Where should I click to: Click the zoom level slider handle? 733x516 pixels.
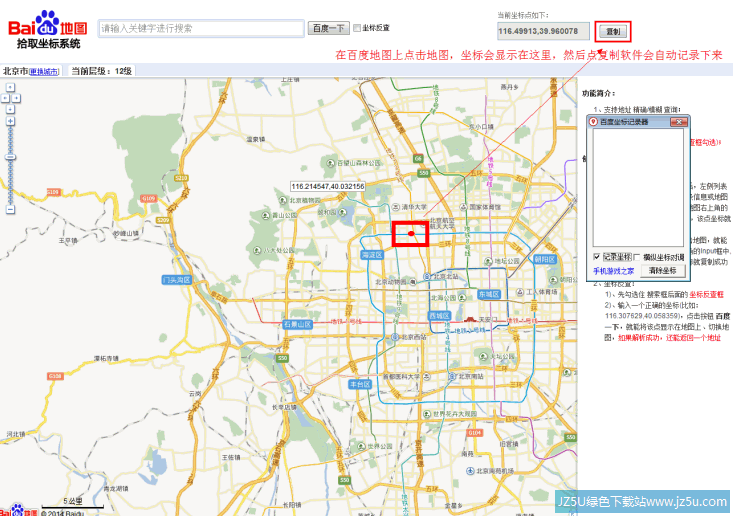tap(10, 157)
